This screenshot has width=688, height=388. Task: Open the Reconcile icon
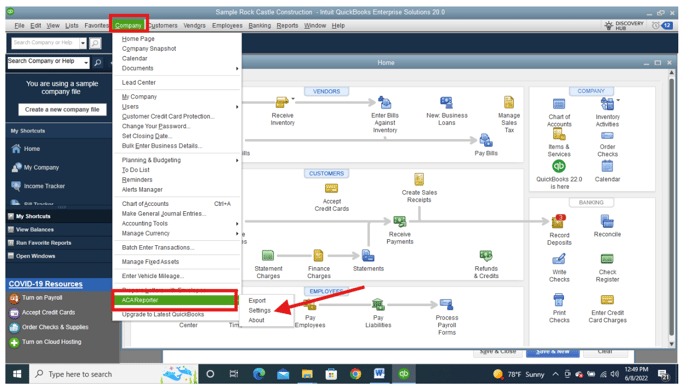607,221
